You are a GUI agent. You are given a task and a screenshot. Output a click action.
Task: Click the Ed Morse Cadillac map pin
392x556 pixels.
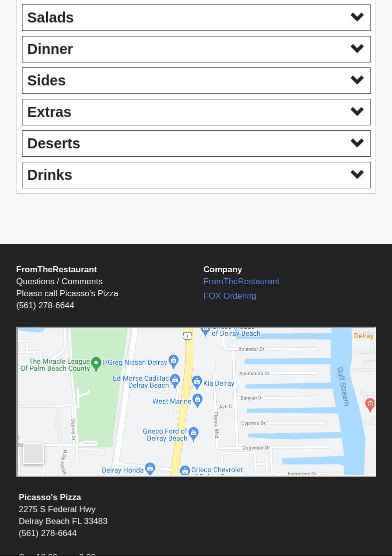175,381
